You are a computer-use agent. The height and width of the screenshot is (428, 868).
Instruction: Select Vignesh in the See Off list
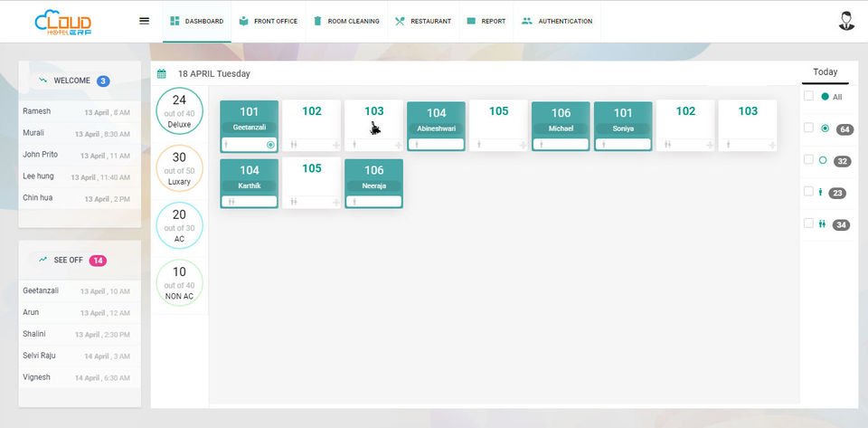click(x=80, y=377)
